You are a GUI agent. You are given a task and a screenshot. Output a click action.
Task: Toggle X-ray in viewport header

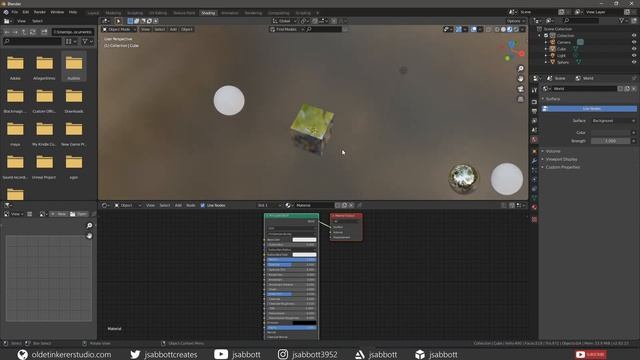pos(489,29)
